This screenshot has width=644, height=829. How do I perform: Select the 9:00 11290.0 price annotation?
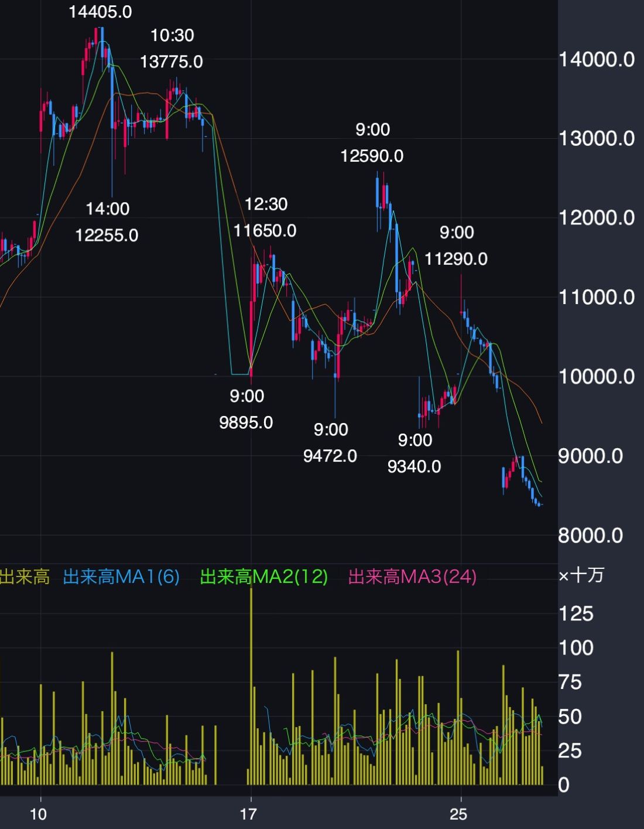click(456, 245)
